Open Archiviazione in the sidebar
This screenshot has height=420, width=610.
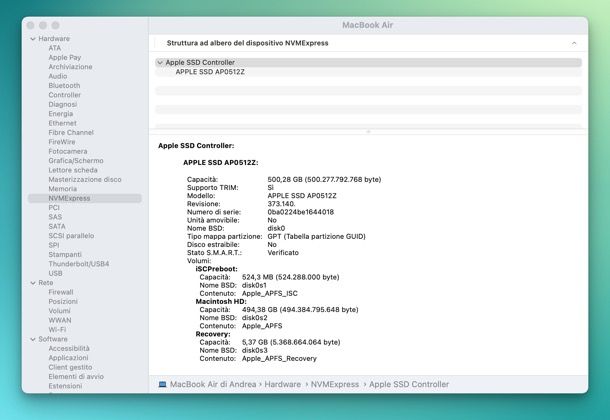tap(70, 67)
